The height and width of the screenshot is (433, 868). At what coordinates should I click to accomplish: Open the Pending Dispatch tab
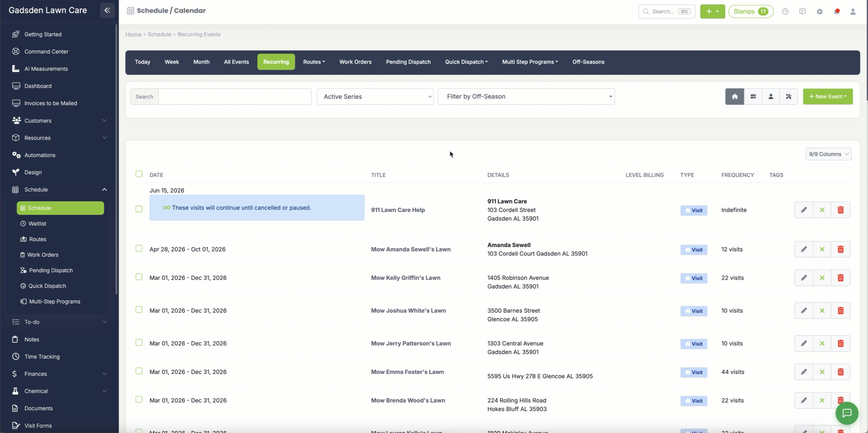pyautogui.click(x=408, y=62)
